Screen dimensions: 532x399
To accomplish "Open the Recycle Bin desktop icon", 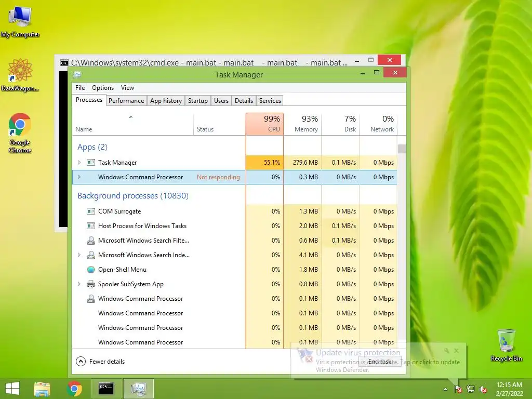I will pyautogui.click(x=506, y=345).
